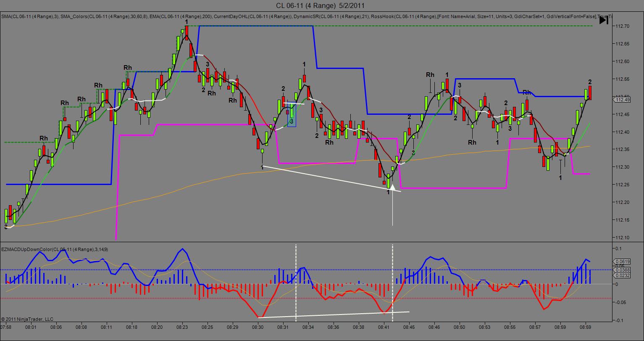The height and width of the screenshot is (341, 644).
Task: Click the 08:11 time axis label
Action: tap(107, 327)
